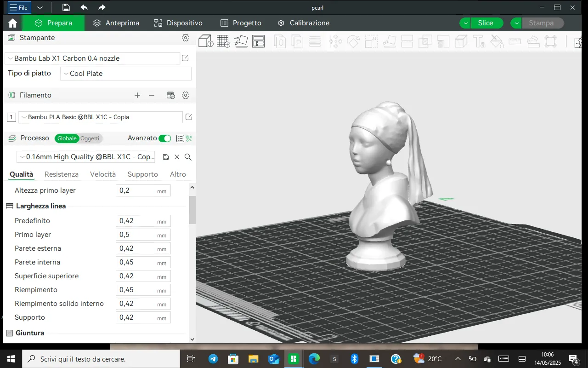Open the Resistenza settings tab

click(62, 174)
